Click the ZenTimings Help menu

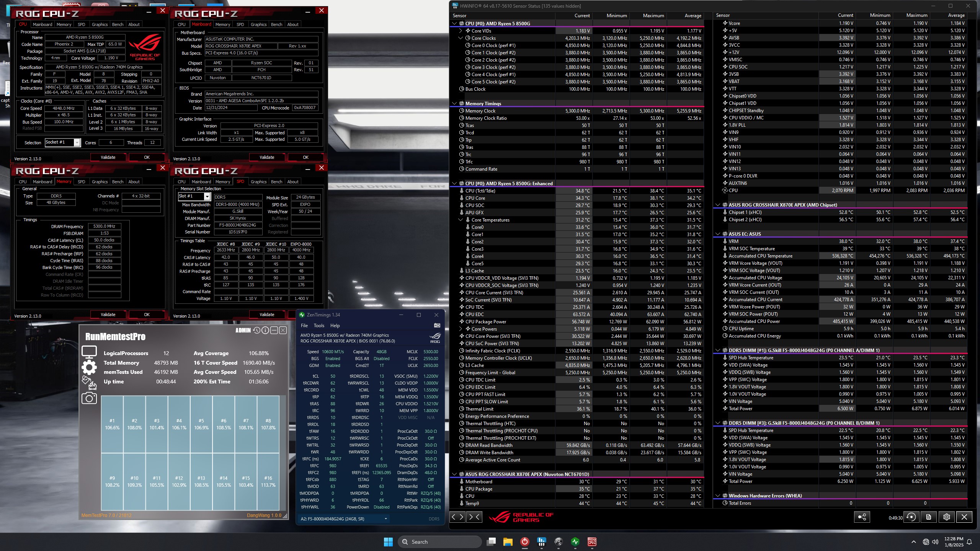335,325
